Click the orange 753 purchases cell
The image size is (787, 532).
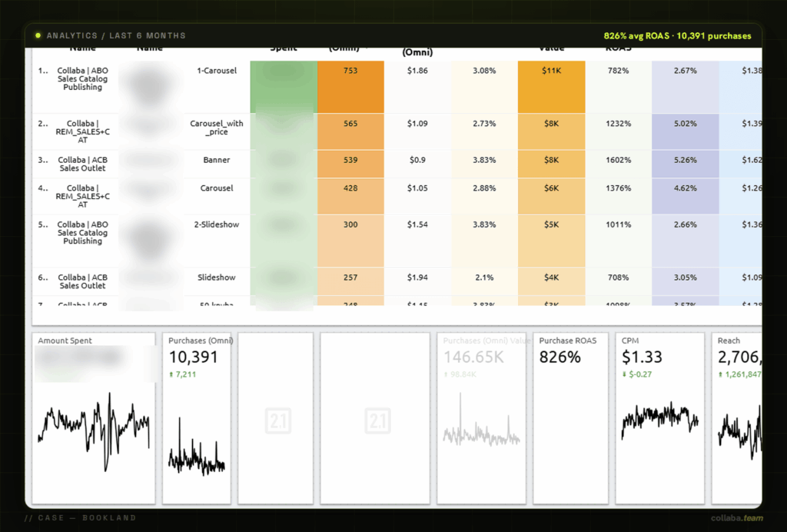click(x=350, y=87)
